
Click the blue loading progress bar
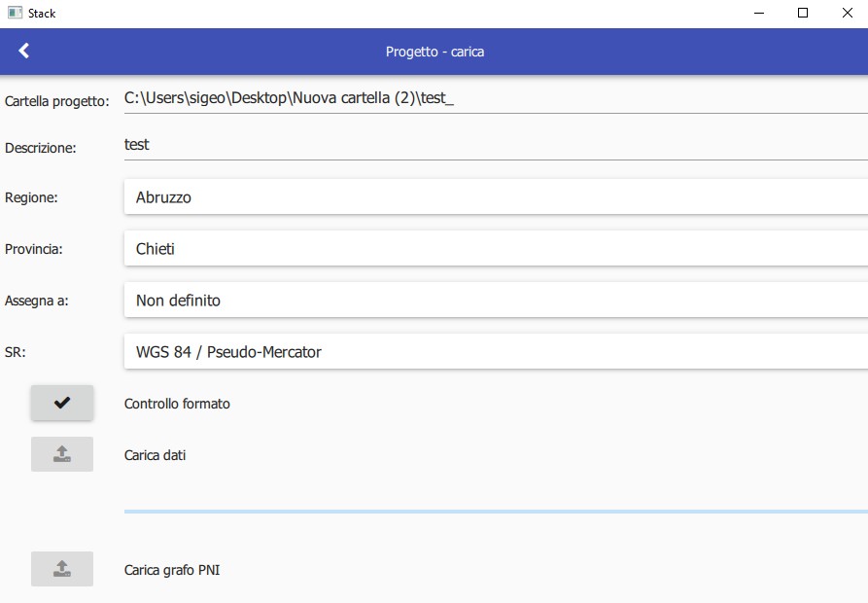point(496,511)
